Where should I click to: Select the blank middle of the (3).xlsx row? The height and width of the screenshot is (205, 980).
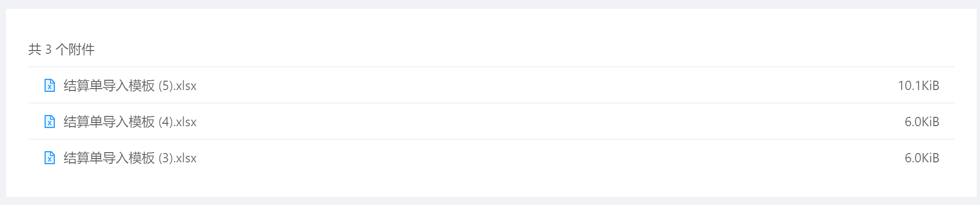pos(511,158)
